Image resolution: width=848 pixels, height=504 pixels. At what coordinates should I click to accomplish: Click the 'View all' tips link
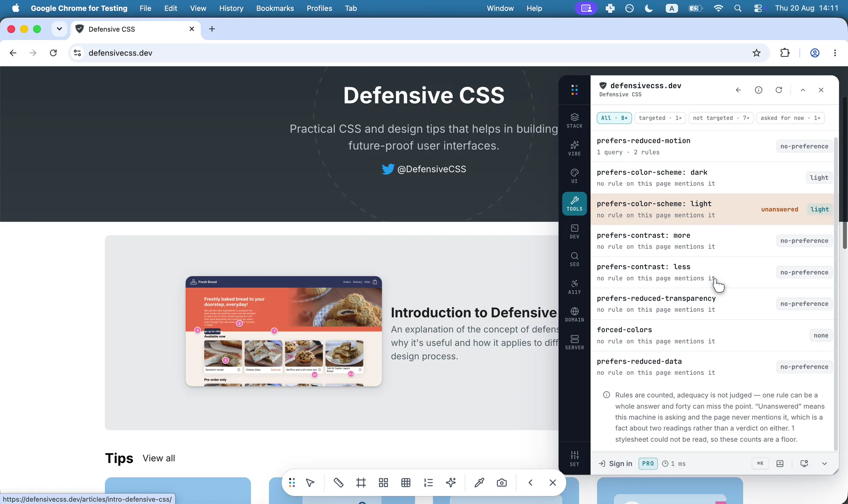(x=159, y=459)
